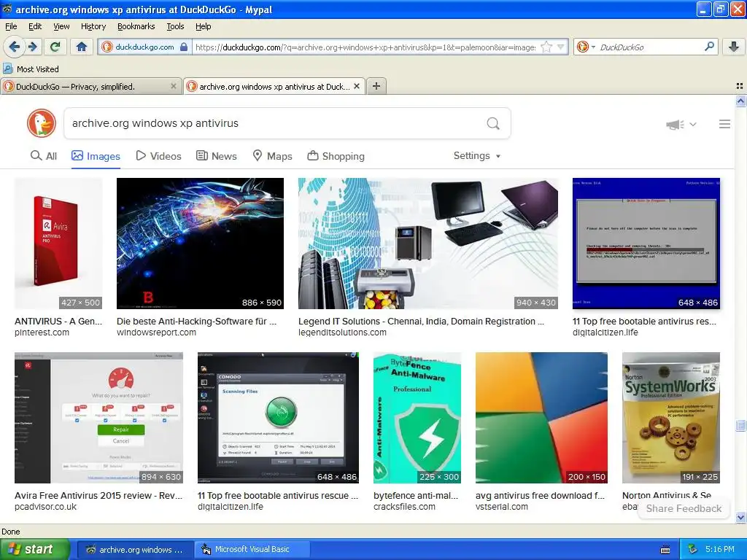Click the Share Feedback button
747x560 pixels.
click(684, 508)
